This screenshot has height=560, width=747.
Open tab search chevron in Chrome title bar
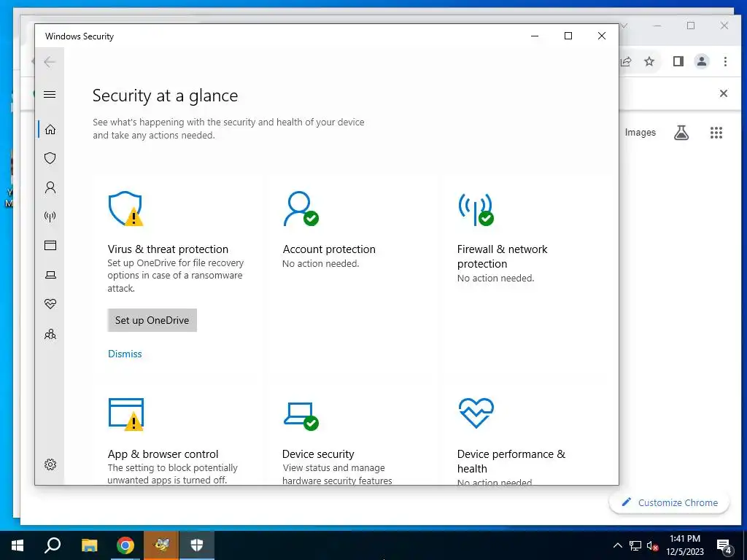(x=624, y=26)
